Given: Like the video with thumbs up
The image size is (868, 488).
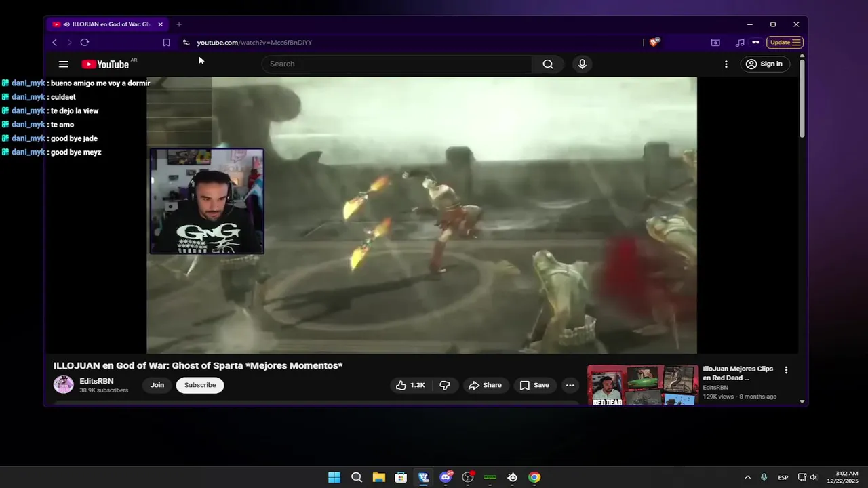Looking at the screenshot, I should click(410, 385).
